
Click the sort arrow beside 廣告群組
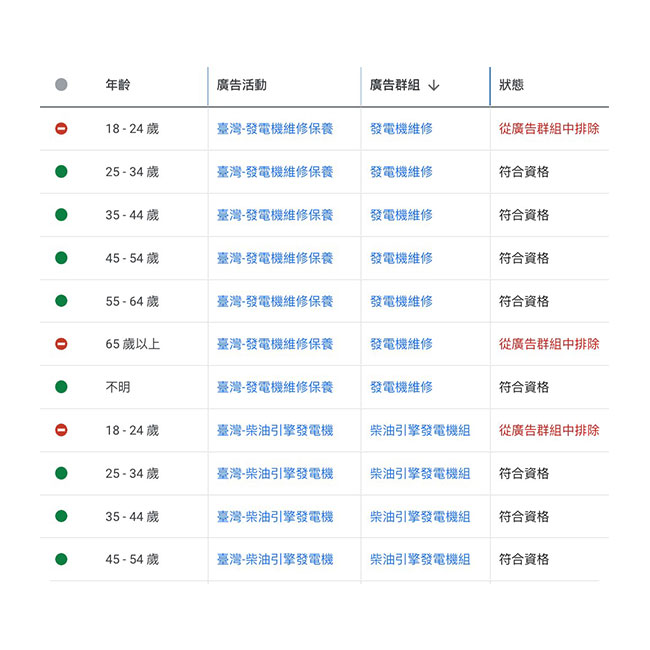point(433,86)
